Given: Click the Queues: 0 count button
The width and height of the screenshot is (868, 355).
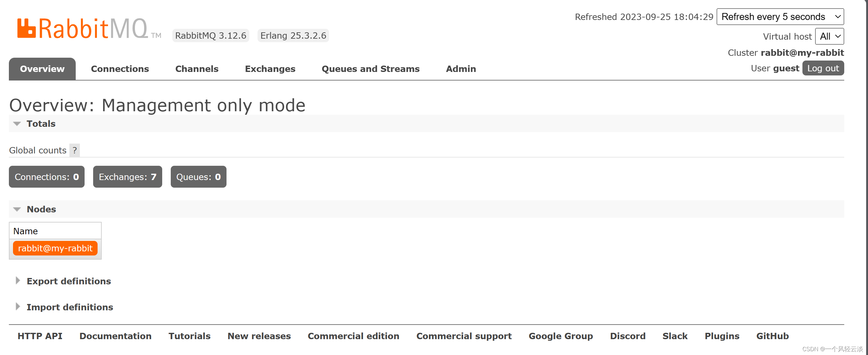Looking at the screenshot, I should point(198,177).
